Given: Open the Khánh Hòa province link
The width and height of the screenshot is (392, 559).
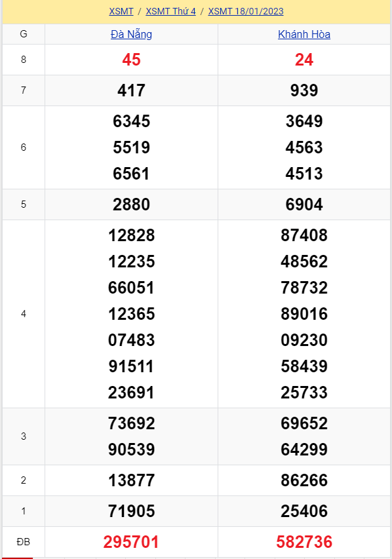Looking at the screenshot, I should (x=304, y=34).
